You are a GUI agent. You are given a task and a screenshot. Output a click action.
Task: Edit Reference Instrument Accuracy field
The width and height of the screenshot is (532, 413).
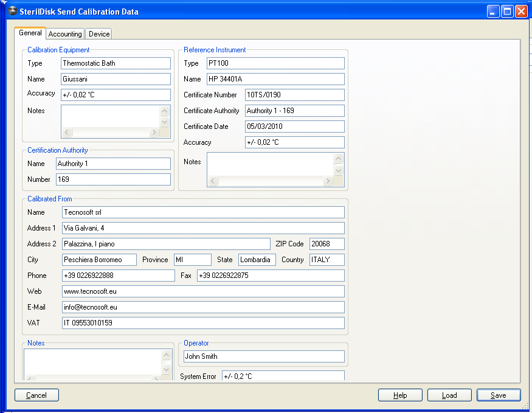click(295, 142)
